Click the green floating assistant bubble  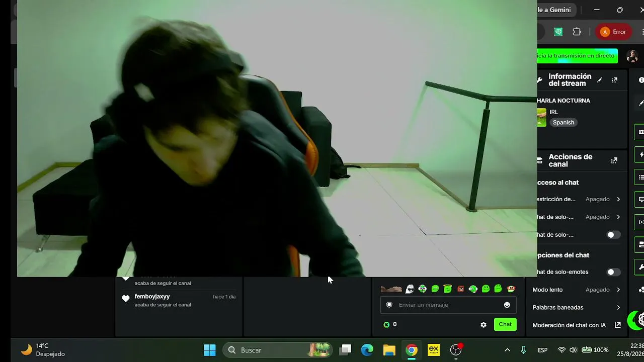click(636, 319)
